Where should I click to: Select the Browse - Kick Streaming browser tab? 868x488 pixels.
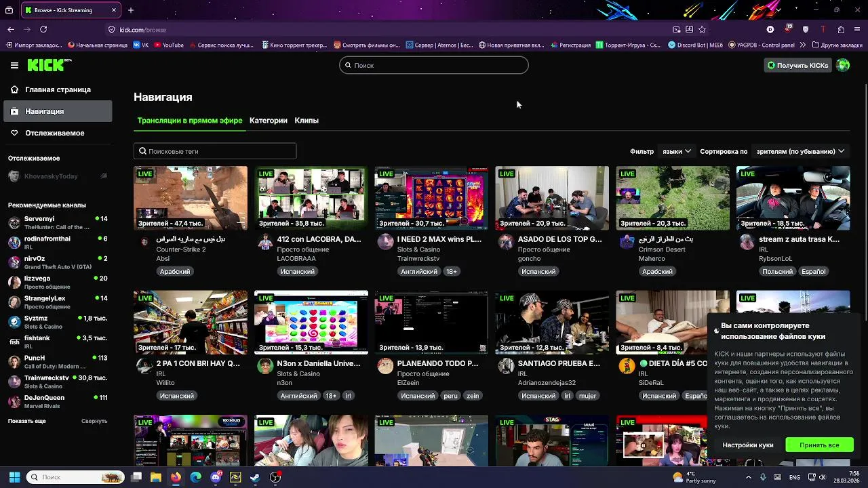(71, 10)
